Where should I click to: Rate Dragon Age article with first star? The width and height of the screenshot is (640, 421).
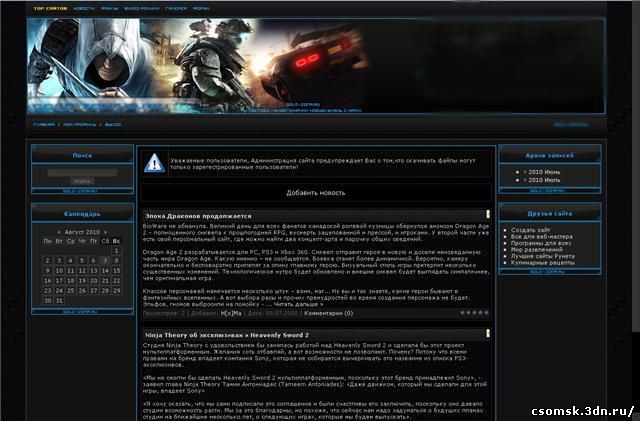pos(462,313)
